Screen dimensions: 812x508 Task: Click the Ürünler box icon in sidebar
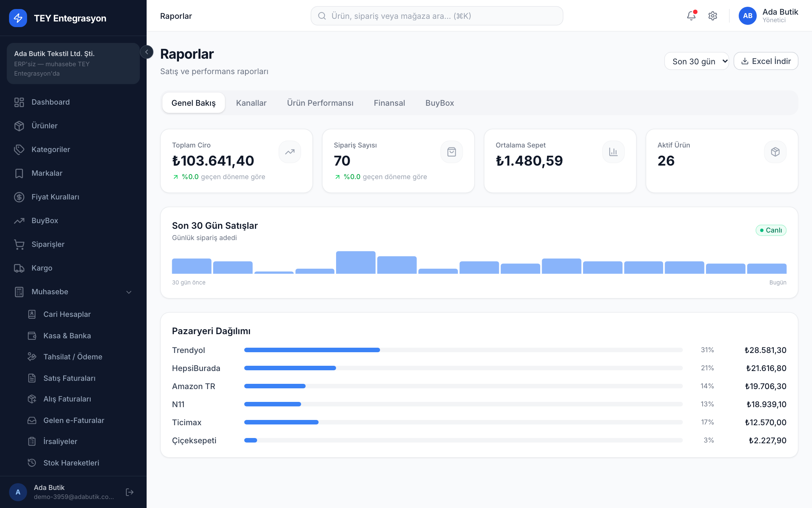pos(19,126)
